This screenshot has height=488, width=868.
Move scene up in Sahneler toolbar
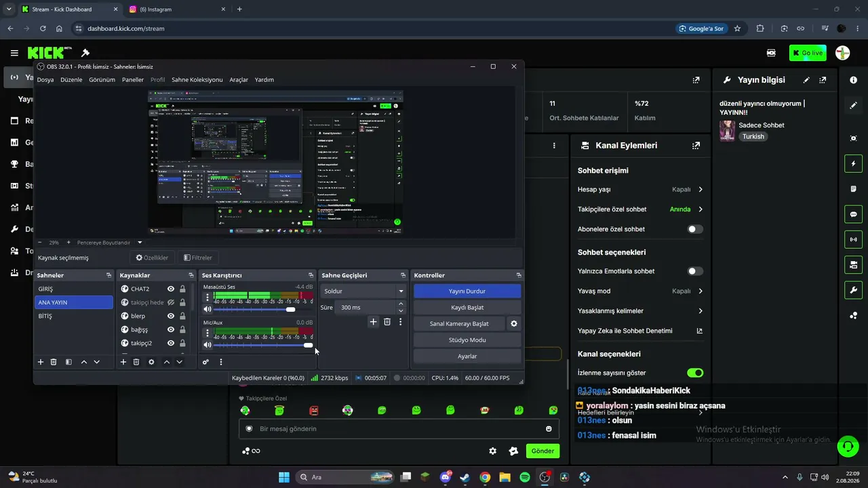pos(84,362)
